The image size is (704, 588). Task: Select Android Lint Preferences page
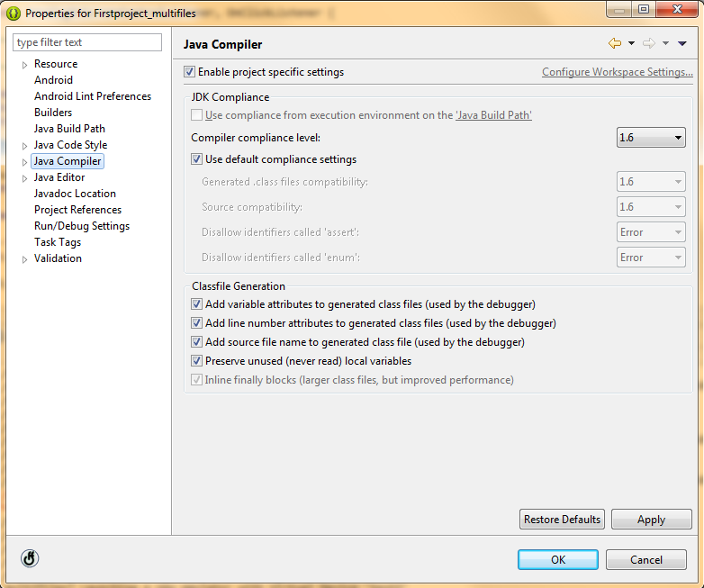point(93,96)
